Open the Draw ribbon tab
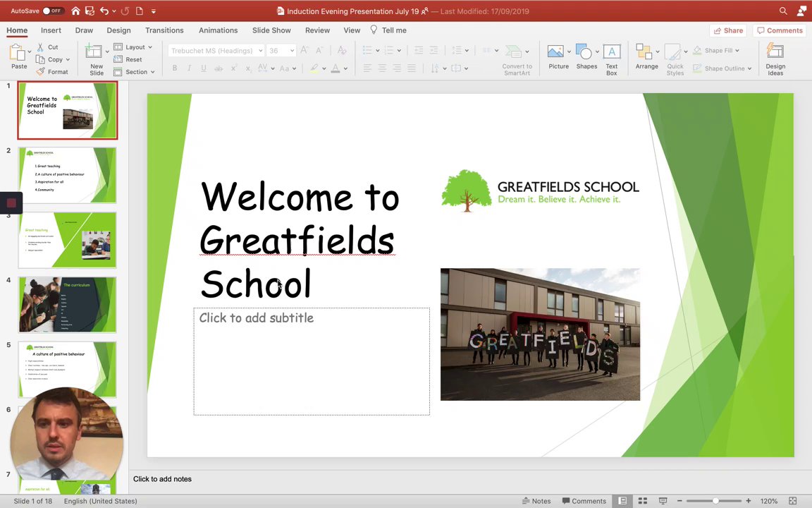Image resolution: width=812 pixels, height=508 pixels. (x=84, y=30)
